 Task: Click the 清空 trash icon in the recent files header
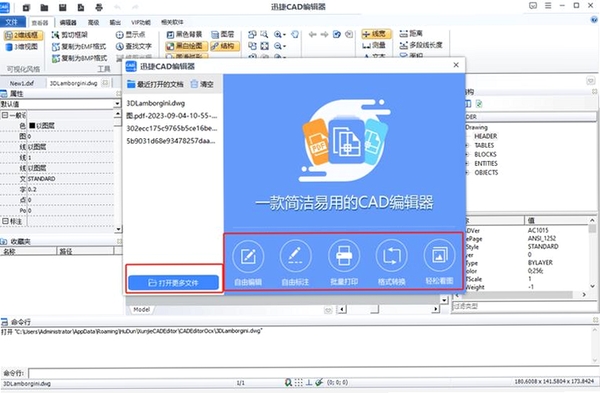[195, 84]
